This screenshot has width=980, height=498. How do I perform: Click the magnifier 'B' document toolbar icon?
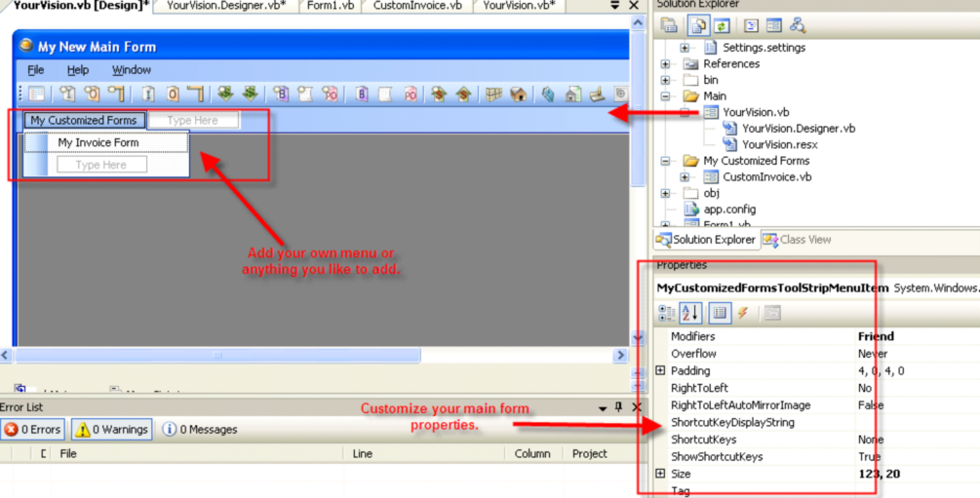(281, 95)
